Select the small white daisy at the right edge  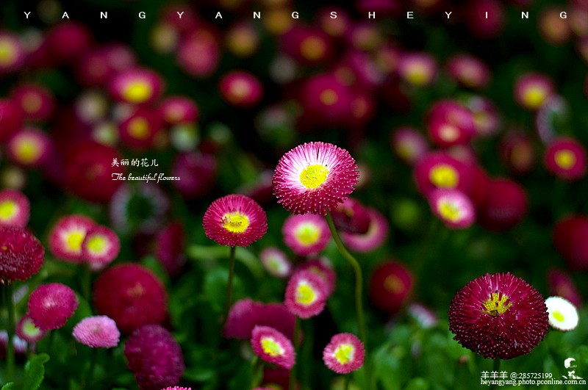pyautogui.click(x=562, y=314)
